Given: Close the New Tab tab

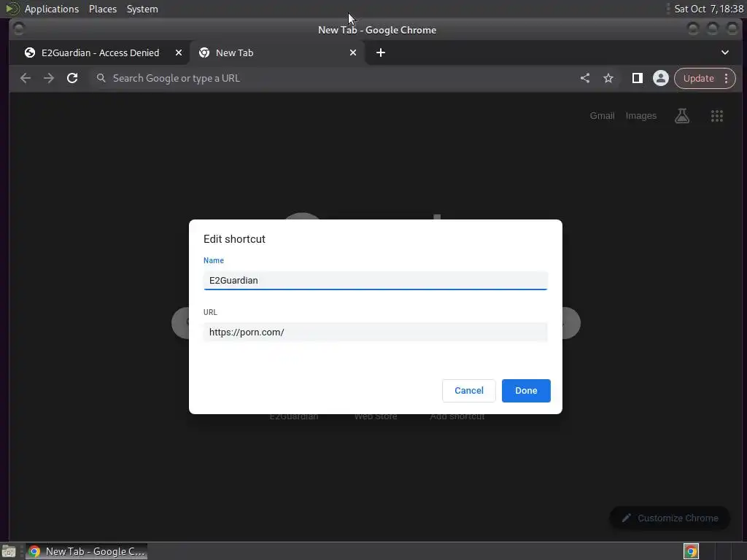Looking at the screenshot, I should [353, 52].
